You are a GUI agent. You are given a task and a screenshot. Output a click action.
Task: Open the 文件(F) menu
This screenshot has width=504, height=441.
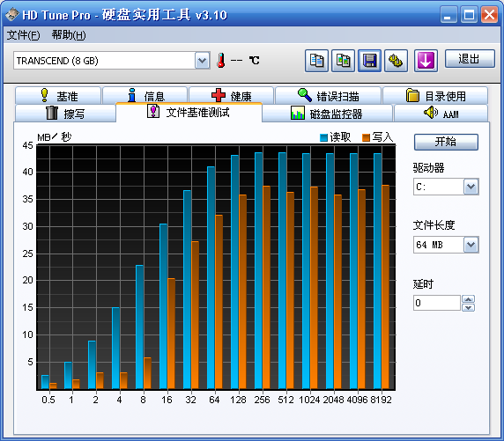(24, 35)
